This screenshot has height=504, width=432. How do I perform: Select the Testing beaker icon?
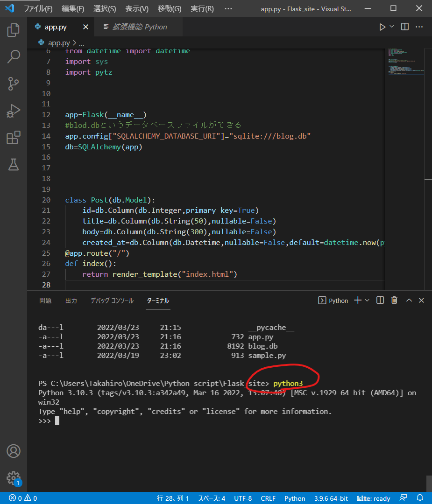(x=13, y=165)
